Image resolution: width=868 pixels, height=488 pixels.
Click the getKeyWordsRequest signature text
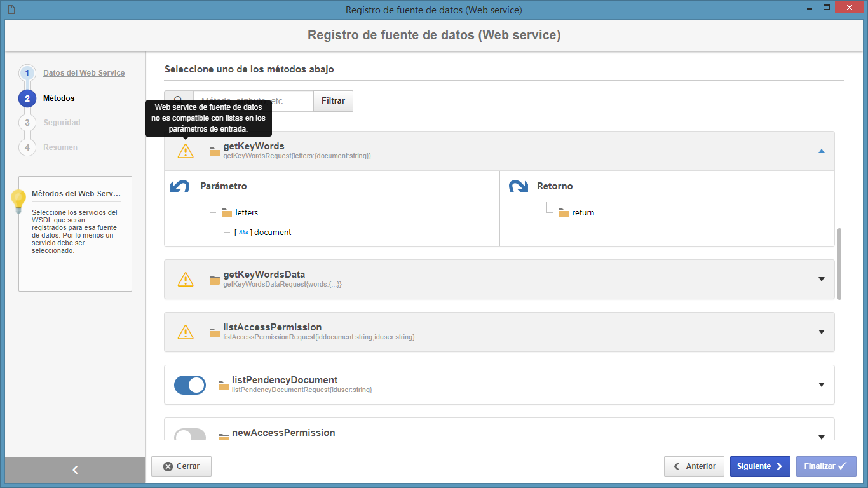297,156
